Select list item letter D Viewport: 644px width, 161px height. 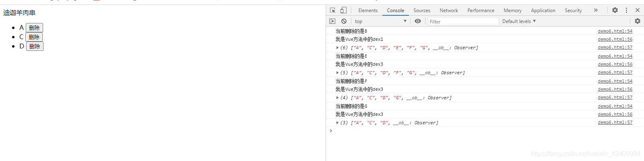tap(22, 46)
